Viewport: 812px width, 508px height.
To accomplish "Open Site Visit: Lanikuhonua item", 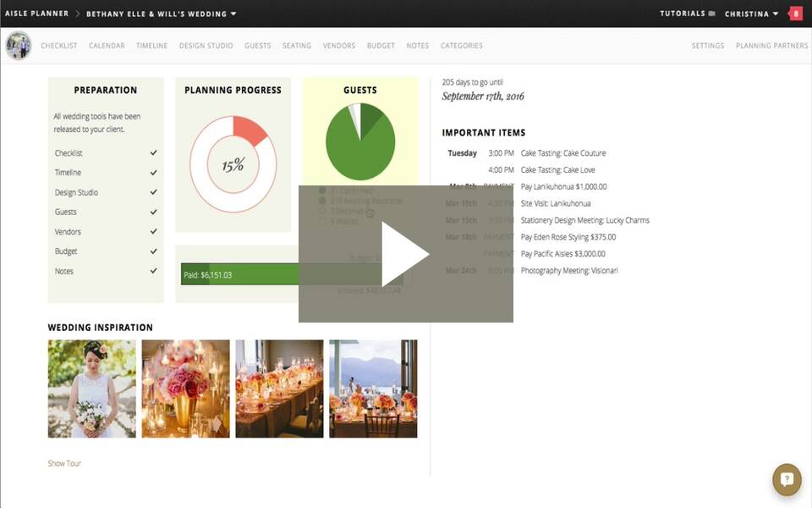I will click(556, 203).
